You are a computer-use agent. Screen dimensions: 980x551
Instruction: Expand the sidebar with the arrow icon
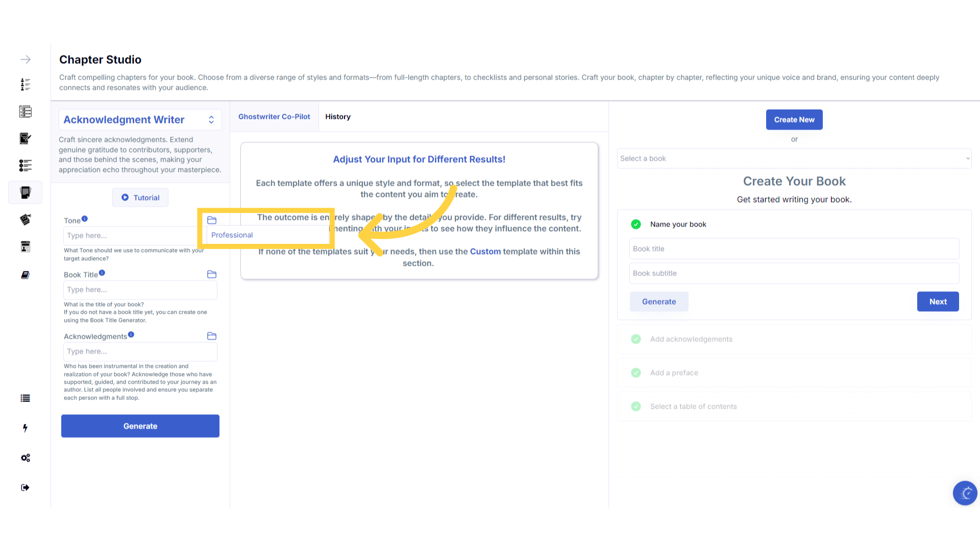click(26, 60)
